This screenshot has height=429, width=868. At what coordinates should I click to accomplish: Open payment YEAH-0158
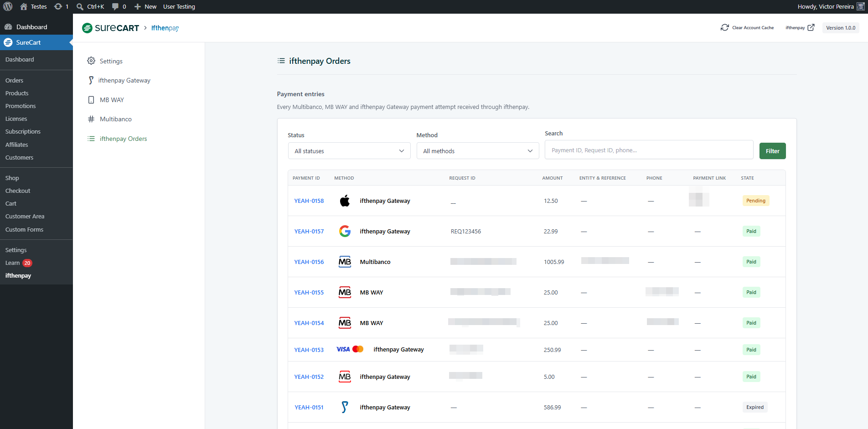(309, 201)
